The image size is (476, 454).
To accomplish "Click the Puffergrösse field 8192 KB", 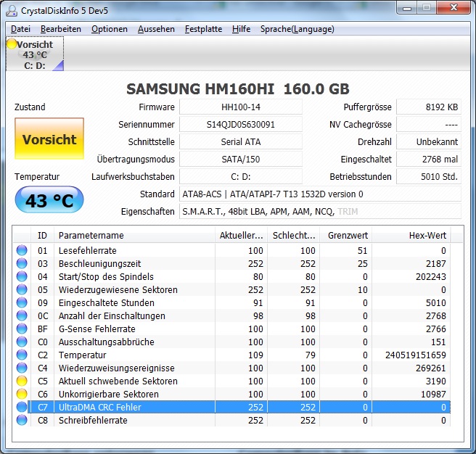I will [429, 107].
